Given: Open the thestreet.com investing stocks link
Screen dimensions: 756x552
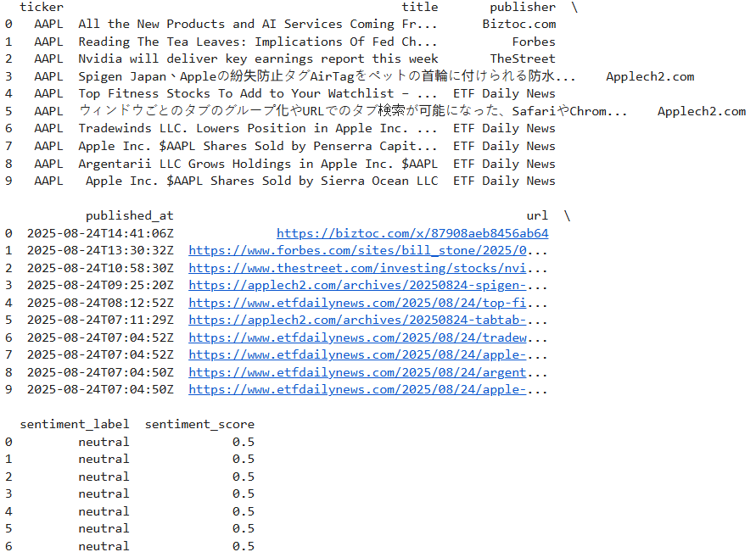Looking at the screenshot, I should click(357, 268).
